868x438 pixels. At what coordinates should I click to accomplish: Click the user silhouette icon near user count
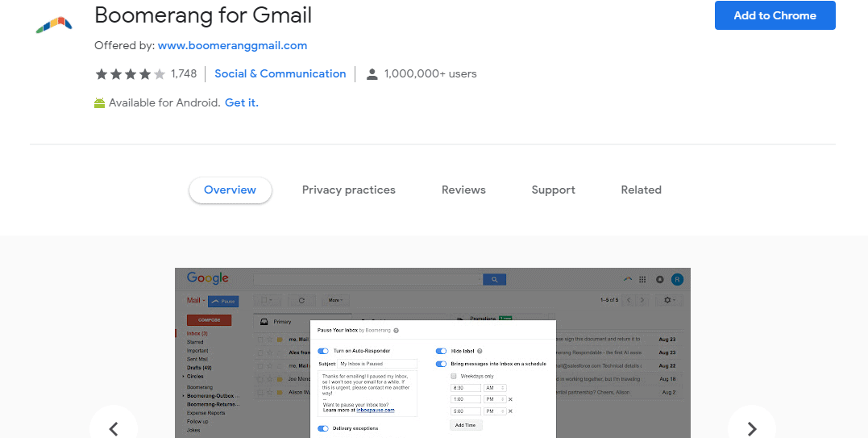(372, 74)
